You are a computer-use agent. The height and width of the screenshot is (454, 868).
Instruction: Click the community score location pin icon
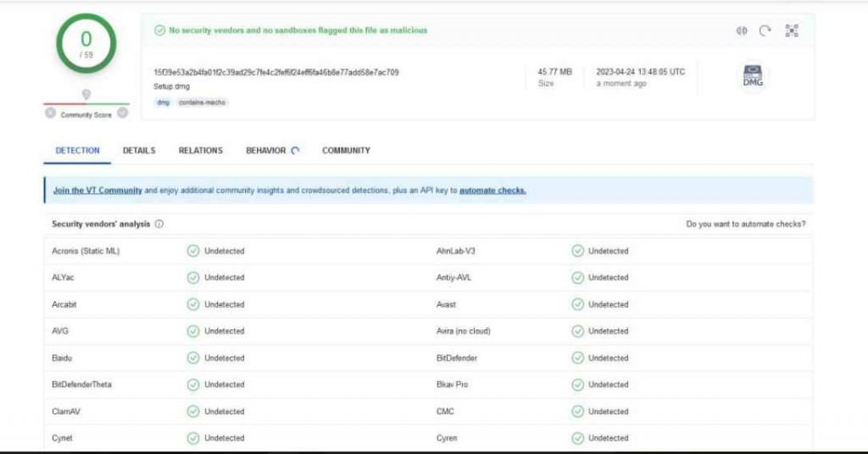click(86, 94)
